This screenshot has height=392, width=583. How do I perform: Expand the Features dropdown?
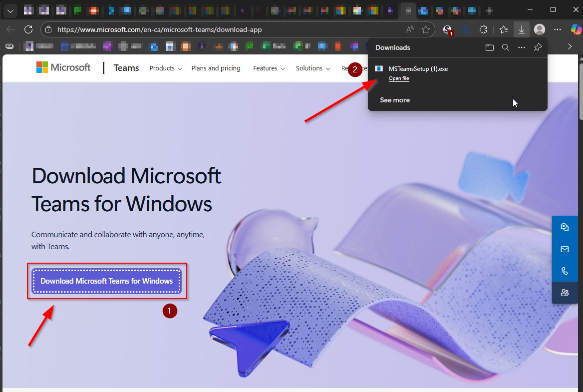[269, 68]
